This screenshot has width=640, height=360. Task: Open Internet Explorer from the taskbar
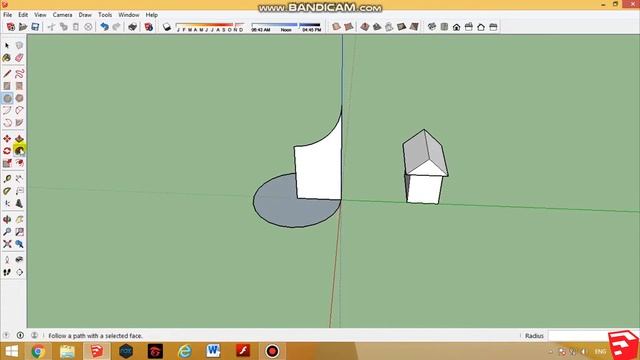(184, 351)
